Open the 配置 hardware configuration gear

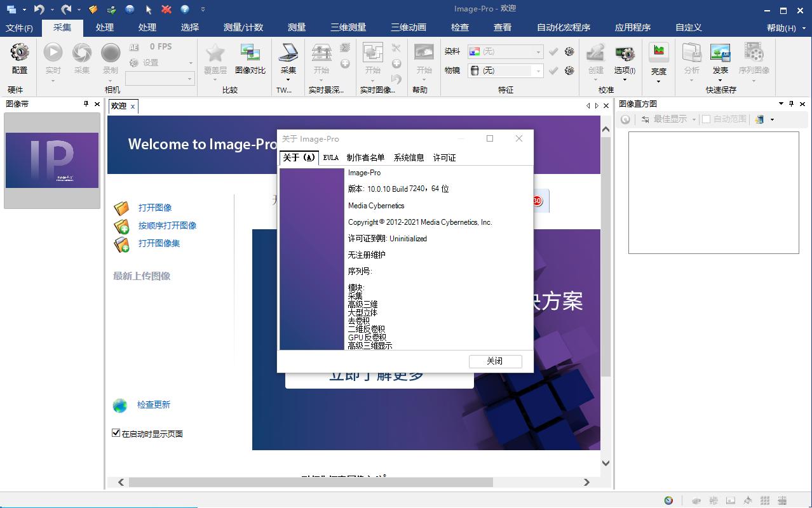[x=20, y=53]
